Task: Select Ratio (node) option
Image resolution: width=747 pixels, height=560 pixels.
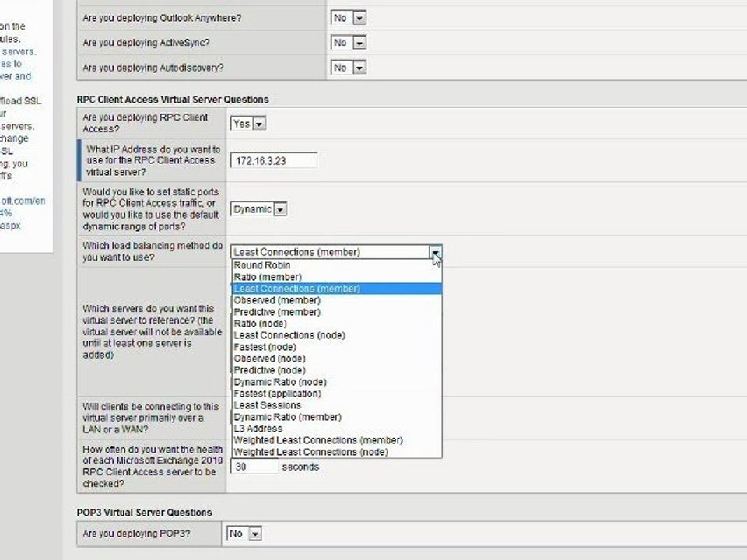Action: click(337, 324)
